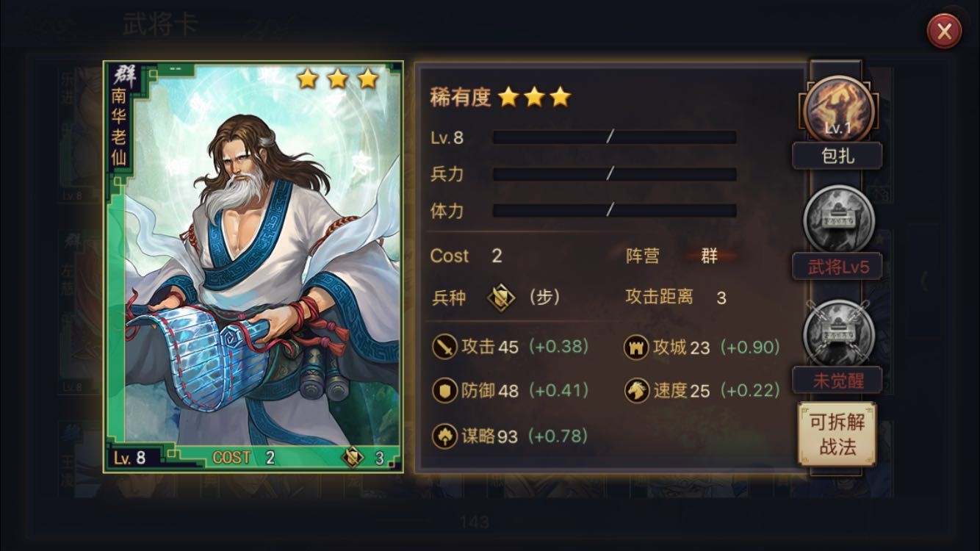Click the 速度 horse stat icon

[636, 390]
